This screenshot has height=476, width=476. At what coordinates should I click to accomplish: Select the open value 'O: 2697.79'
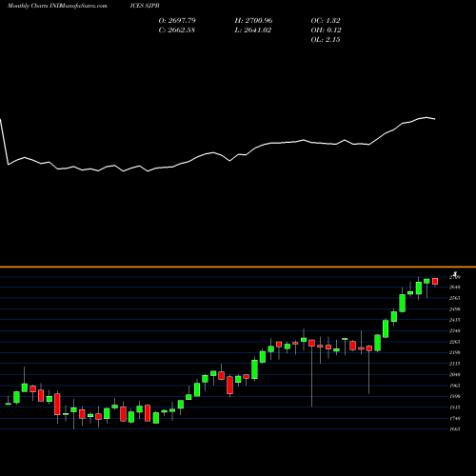177,21
